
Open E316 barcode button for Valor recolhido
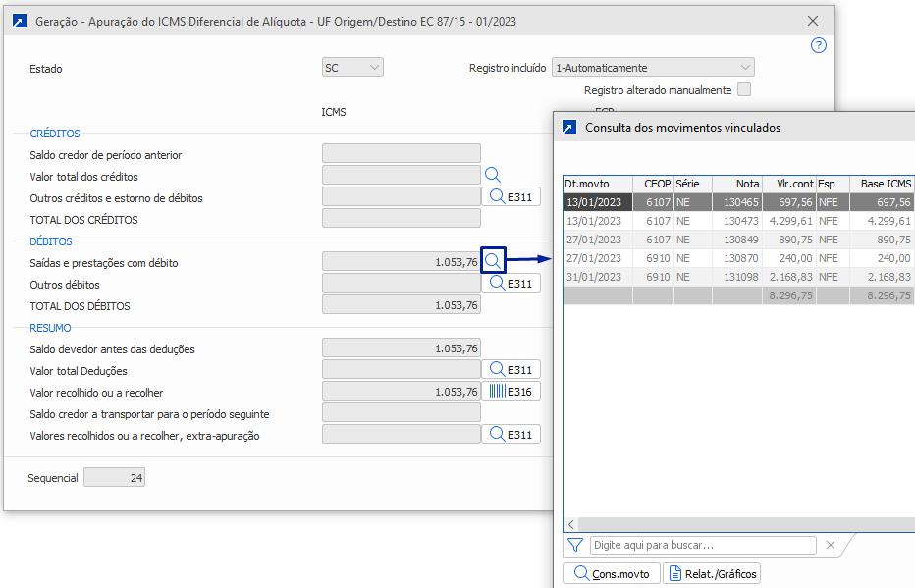point(511,392)
